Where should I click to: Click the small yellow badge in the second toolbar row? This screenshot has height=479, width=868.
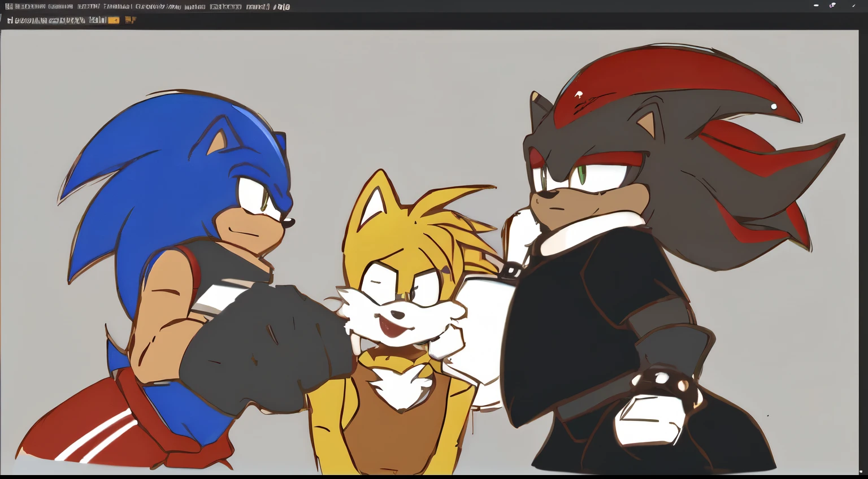click(114, 20)
